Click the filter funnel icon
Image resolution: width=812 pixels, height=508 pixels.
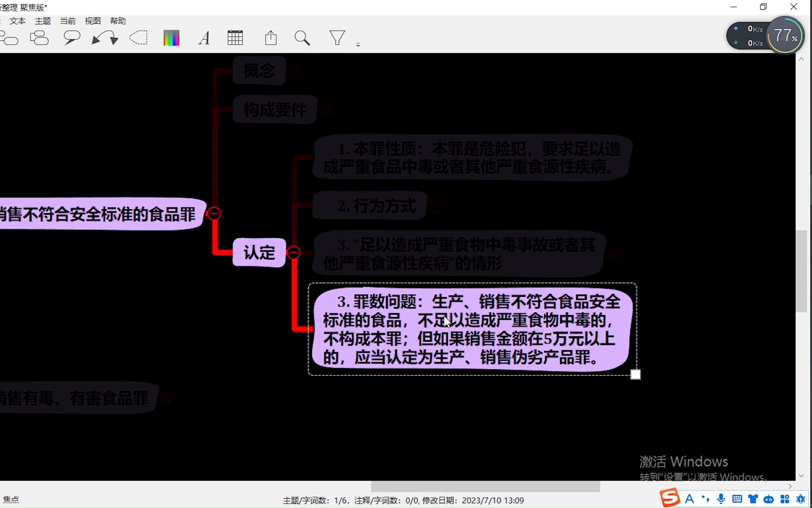[x=336, y=38]
